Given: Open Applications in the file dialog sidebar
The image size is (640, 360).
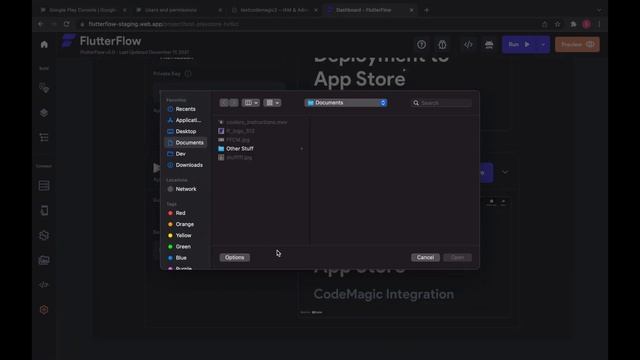Looking at the screenshot, I should point(184,120).
